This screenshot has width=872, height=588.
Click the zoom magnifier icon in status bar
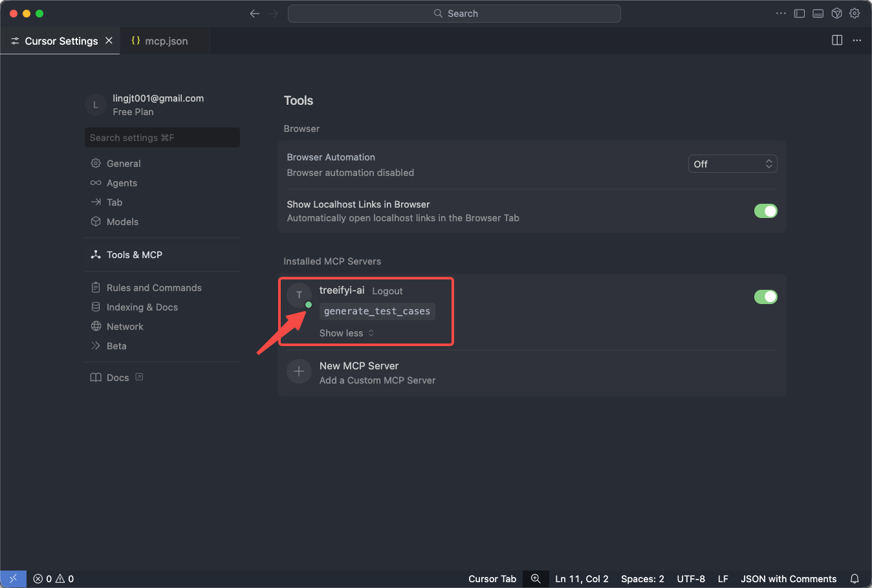[x=536, y=579]
